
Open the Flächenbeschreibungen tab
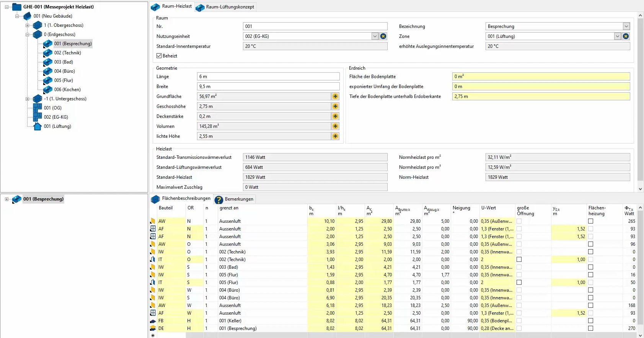[181, 199]
